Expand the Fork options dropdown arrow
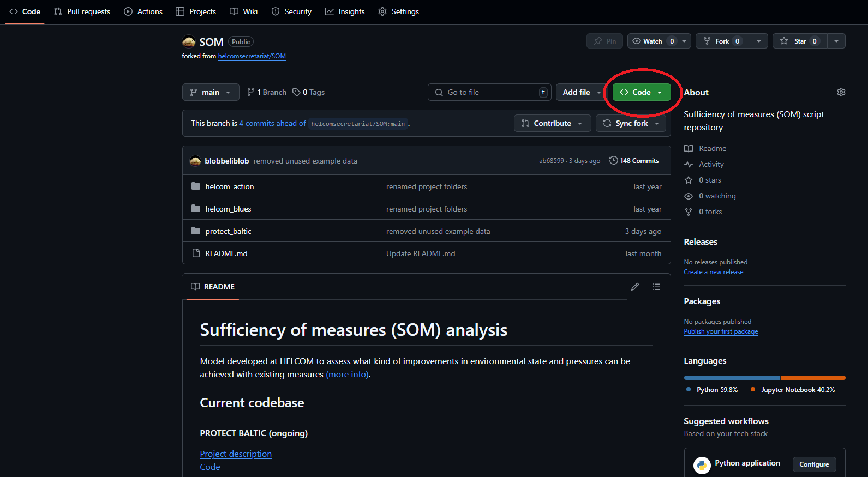868x477 pixels. [759, 41]
